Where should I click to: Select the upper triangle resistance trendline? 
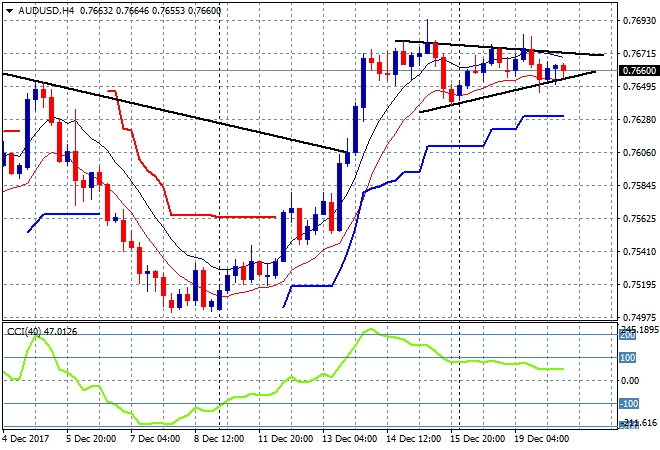pyautogui.click(x=500, y=48)
